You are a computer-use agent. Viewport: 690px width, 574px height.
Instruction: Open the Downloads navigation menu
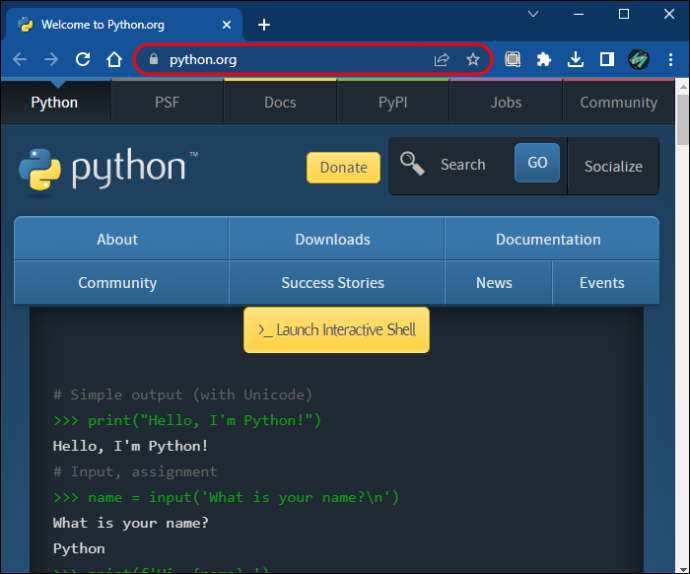pyautogui.click(x=333, y=239)
